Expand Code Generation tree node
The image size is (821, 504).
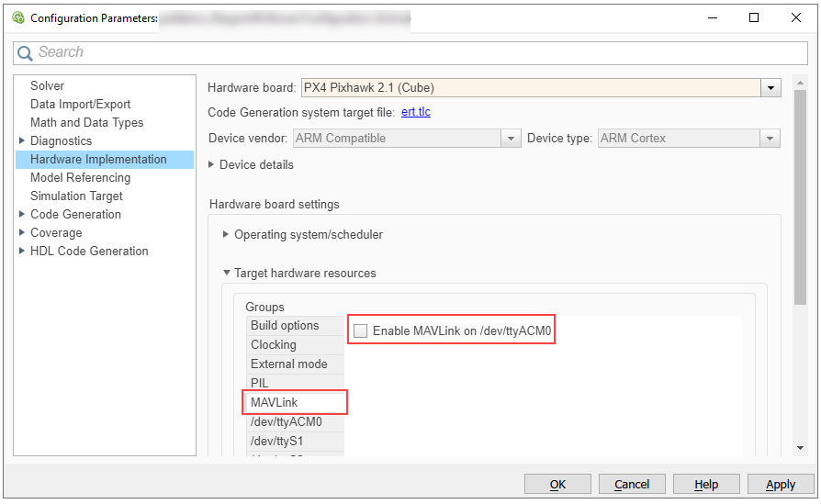click(21, 214)
